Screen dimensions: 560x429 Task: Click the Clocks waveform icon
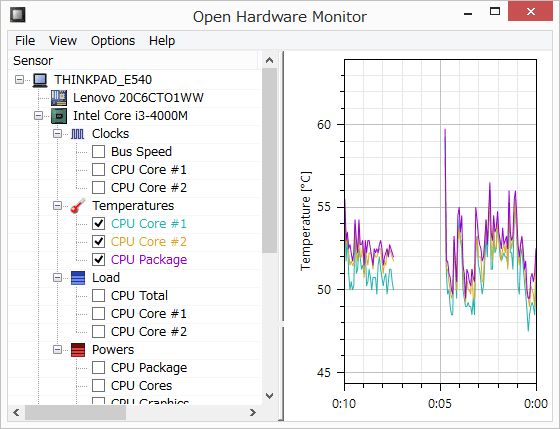tap(78, 134)
